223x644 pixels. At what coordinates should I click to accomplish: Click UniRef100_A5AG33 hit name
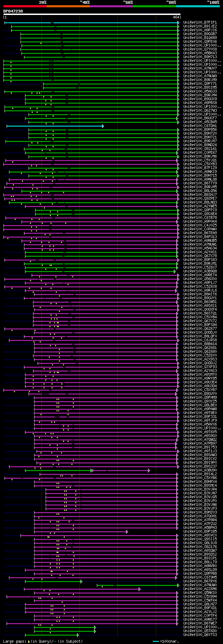[x=200, y=92]
